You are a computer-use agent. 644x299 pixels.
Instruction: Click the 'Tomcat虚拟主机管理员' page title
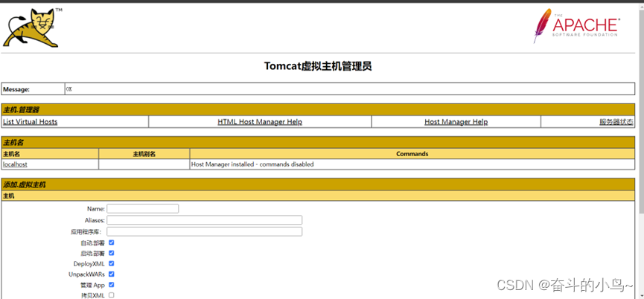(318, 66)
